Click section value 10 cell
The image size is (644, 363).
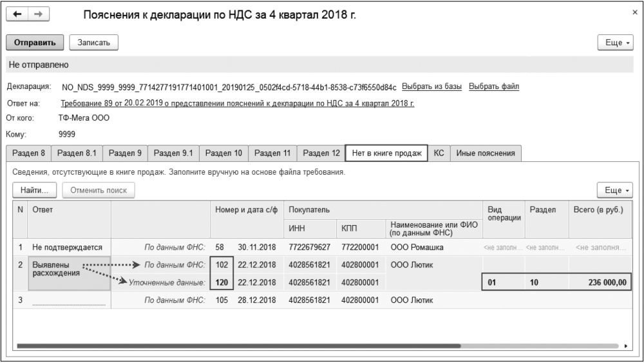[x=546, y=282]
